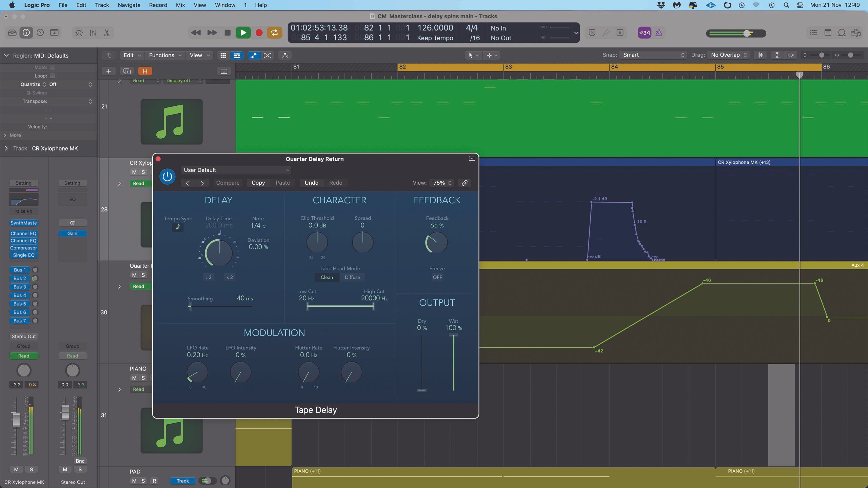Image resolution: width=868 pixels, height=488 pixels.
Task: Click the Copy button in plugin header
Action: pyautogui.click(x=258, y=183)
